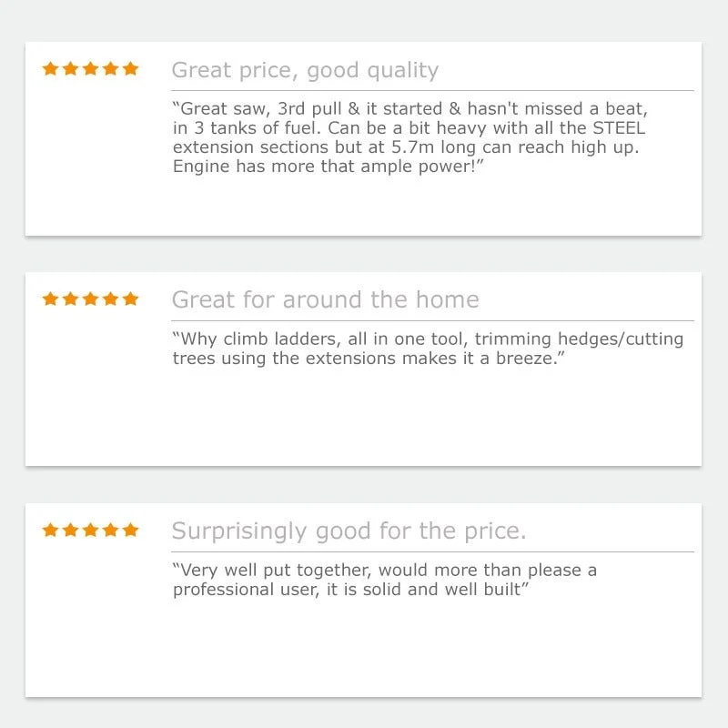Select the fourth star of the "Great for around the home" review
728x728 pixels.
point(111,298)
